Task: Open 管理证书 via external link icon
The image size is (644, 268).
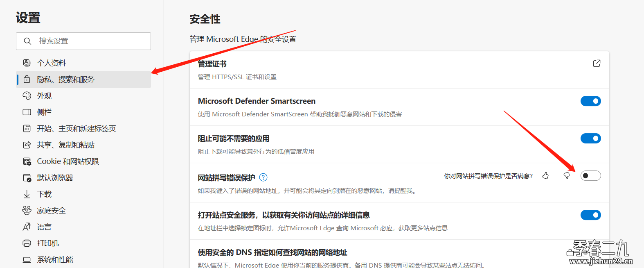Action: pyautogui.click(x=597, y=63)
